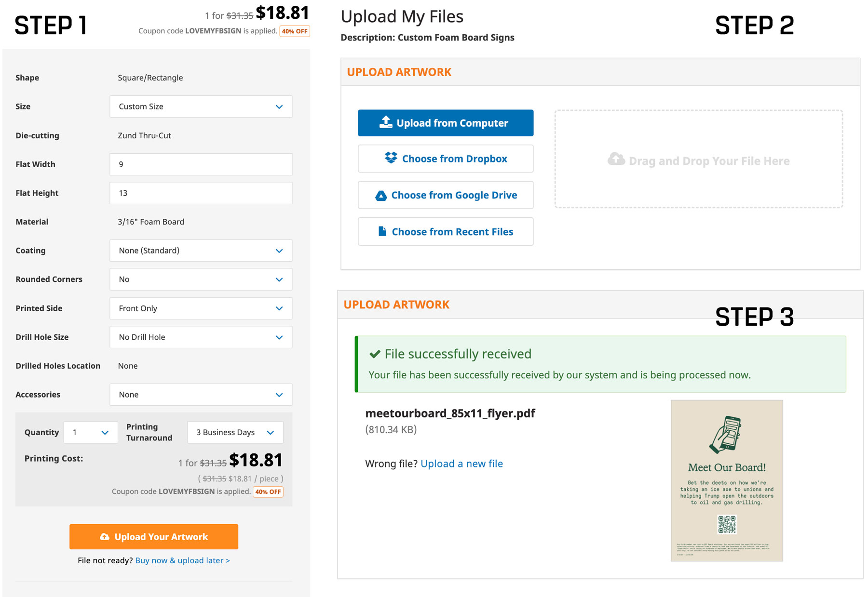The height and width of the screenshot is (597, 868).
Task: Open the Size dropdown showing Custom Size
Action: click(x=201, y=106)
